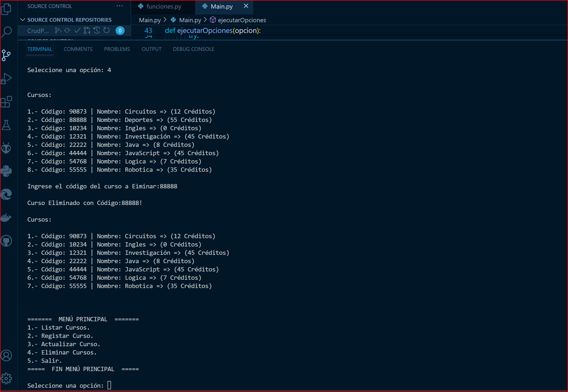This screenshot has width=568, height=392.
Task: Click the terminal input after Seleccione una opción
Action: coord(109,385)
